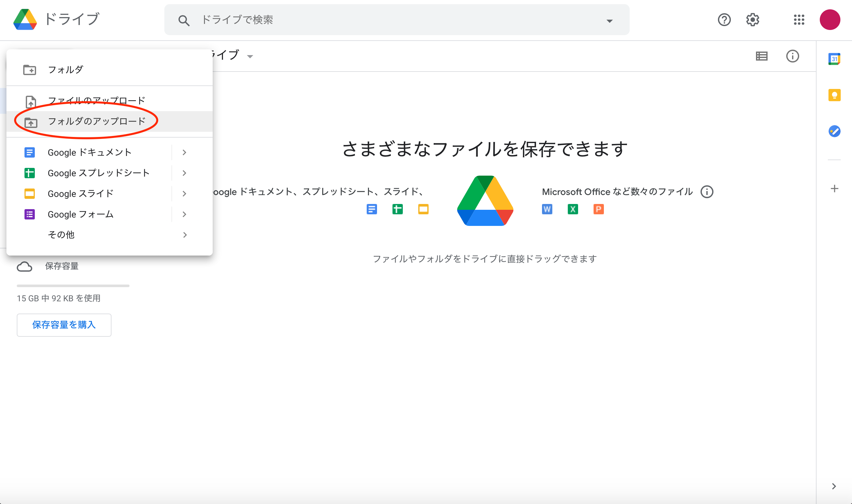Click the Google Drive logo

pos(25,19)
